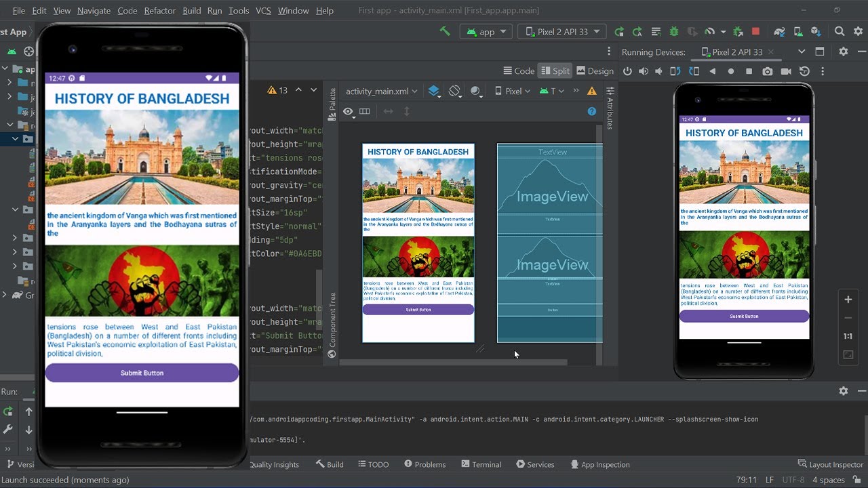Open the Palette side panel

[332, 104]
